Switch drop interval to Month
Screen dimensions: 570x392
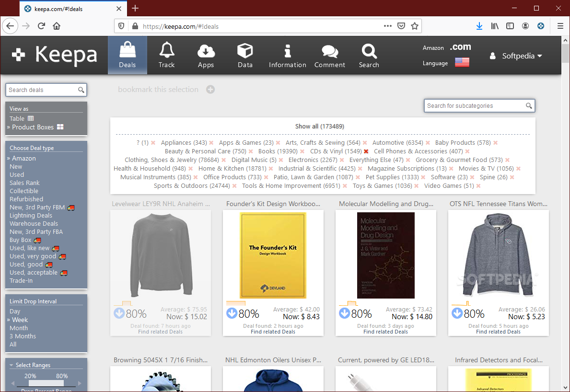(x=18, y=328)
